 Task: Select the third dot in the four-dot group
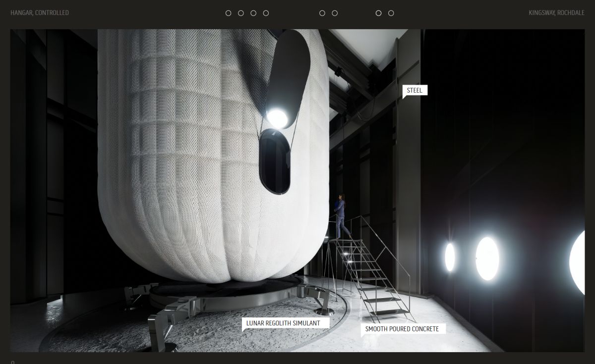[x=253, y=13]
